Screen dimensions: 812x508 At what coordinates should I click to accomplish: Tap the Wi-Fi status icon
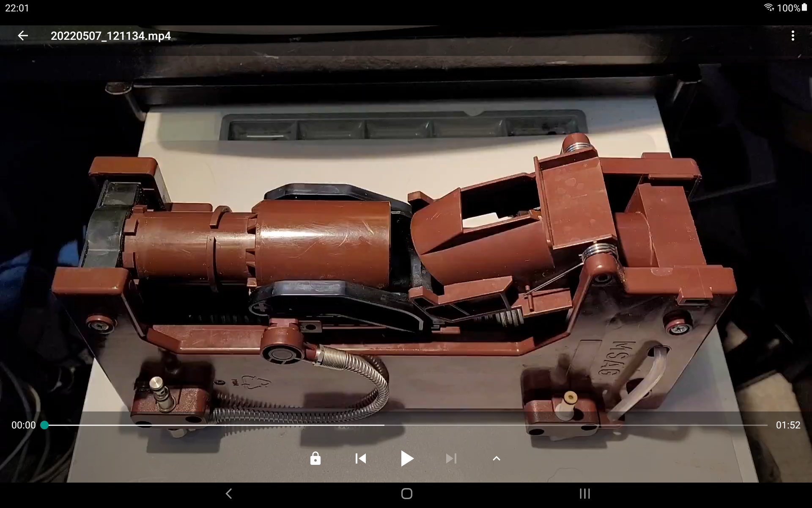click(x=768, y=8)
